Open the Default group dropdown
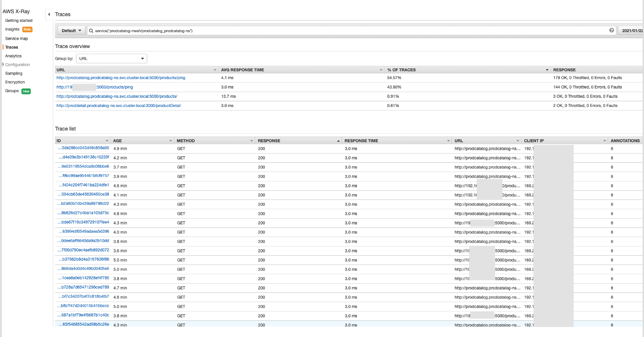Image resolution: width=644 pixels, height=337 pixels. pos(72,31)
